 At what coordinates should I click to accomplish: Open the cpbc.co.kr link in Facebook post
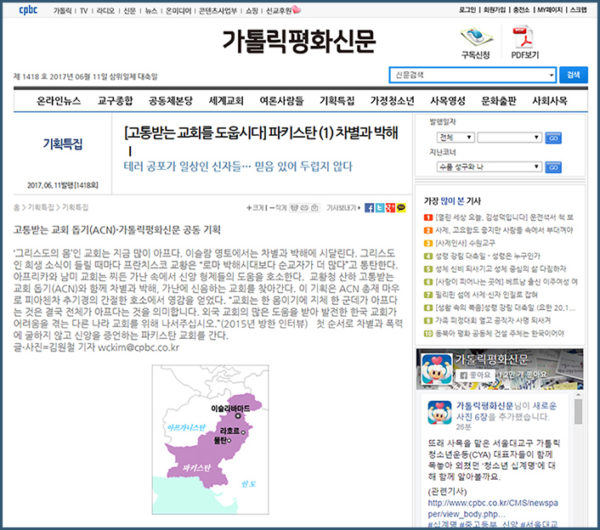click(493, 508)
